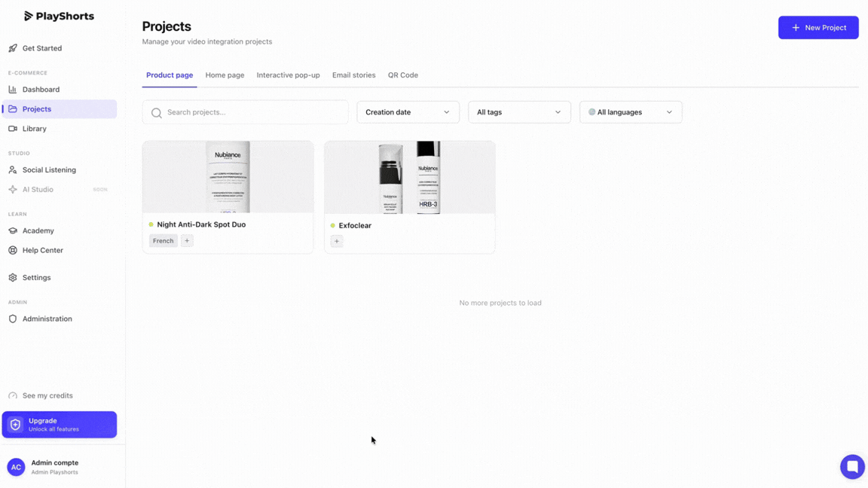868x488 pixels.
Task: Click the Exfoclear project title
Action: tap(355, 226)
